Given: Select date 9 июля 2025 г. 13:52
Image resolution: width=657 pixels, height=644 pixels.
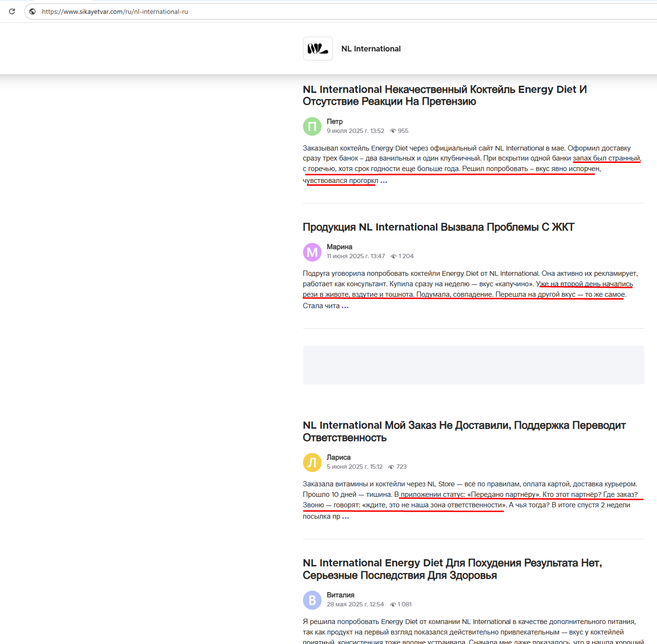Looking at the screenshot, I should click(355, 131).
